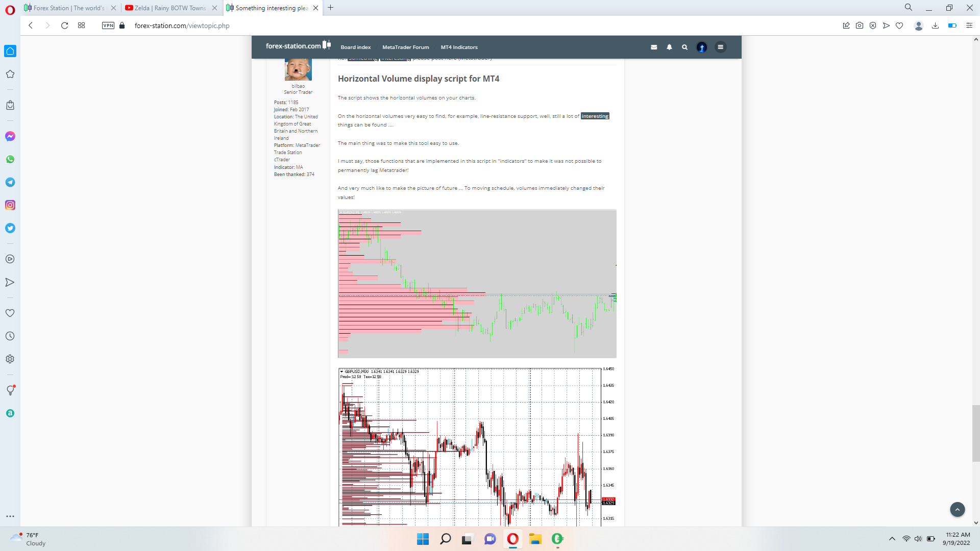980x551 pixels.
Task: Open Telegram sidebar panel
Action: [10, 182]
